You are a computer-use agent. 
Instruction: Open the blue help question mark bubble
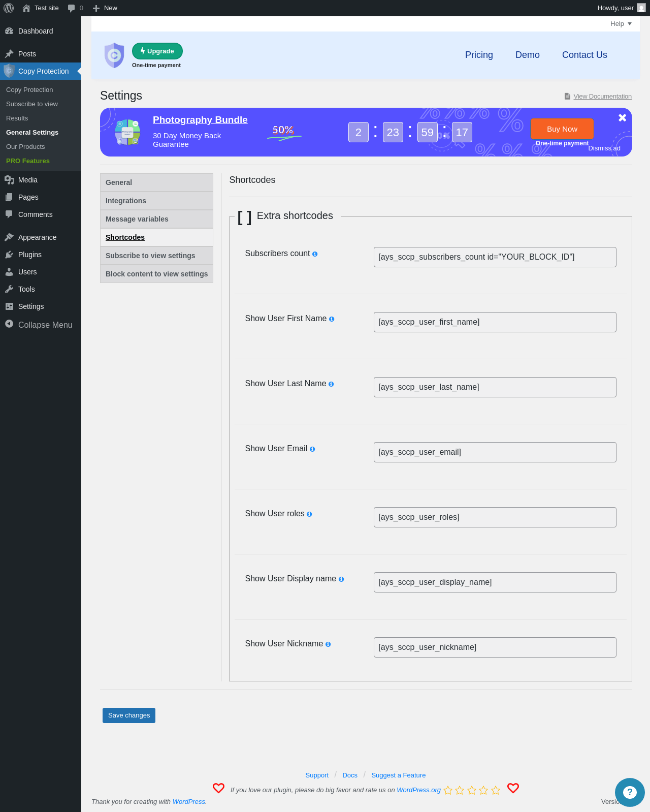tap(630, 792)
